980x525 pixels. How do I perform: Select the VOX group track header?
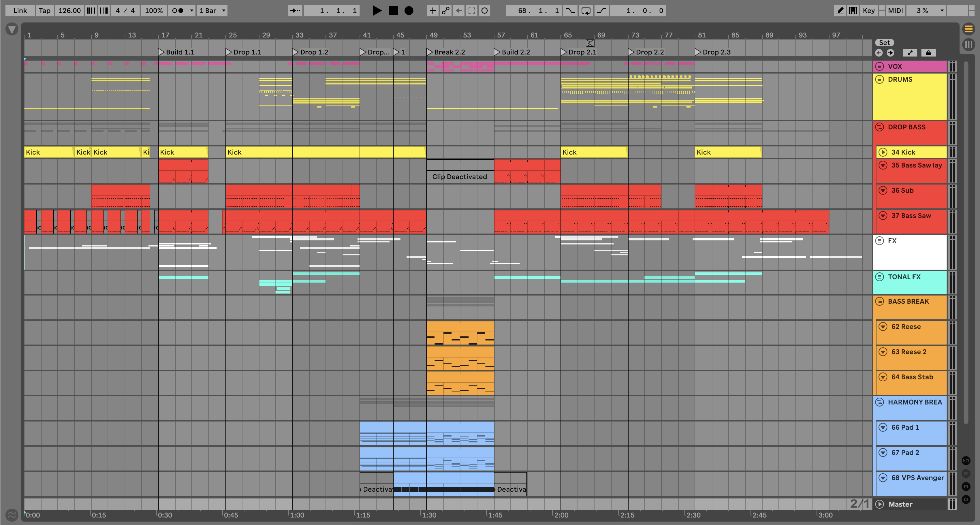[913, 66]
